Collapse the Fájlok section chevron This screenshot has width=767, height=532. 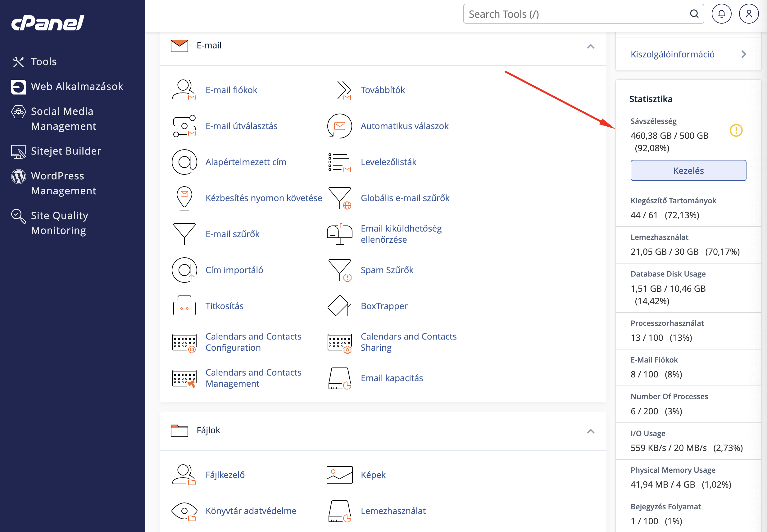[x=591, y=431]
